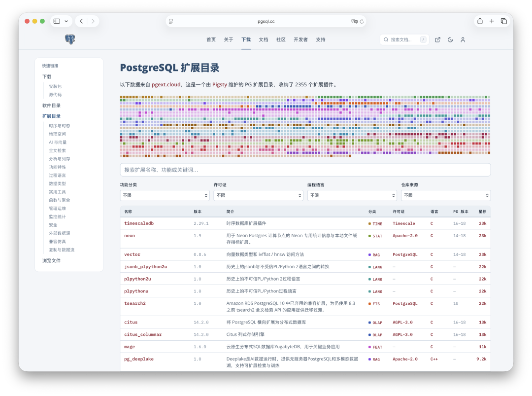Open the external link icon in header

pos(438,40)
